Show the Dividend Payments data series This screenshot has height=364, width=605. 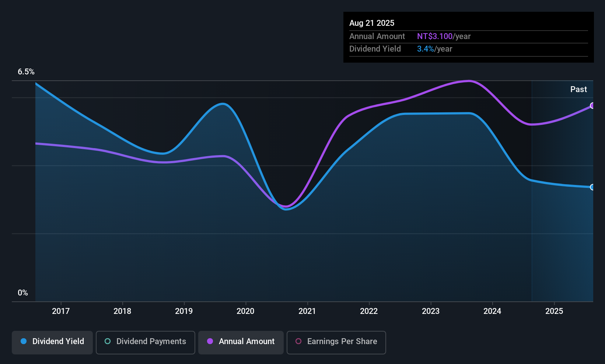point(145,342)
